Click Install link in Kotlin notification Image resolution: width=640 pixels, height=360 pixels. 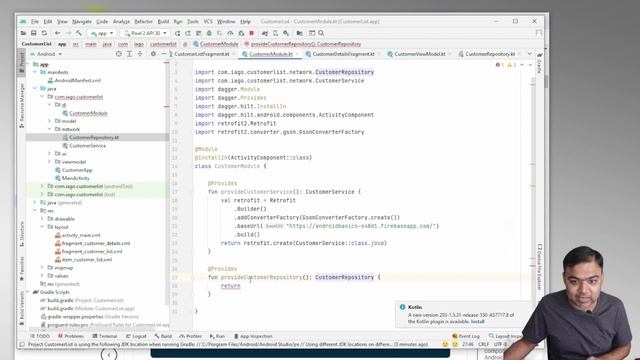point(478,322)
